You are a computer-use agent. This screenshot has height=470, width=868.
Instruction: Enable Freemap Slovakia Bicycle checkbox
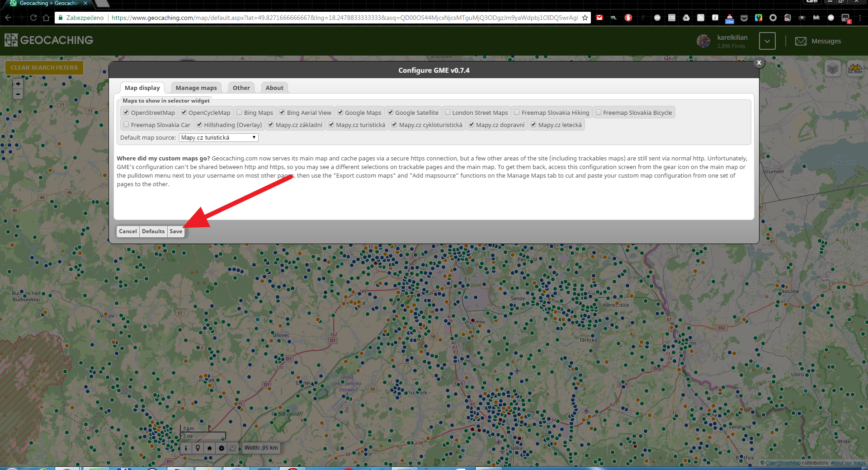(599, 113)
